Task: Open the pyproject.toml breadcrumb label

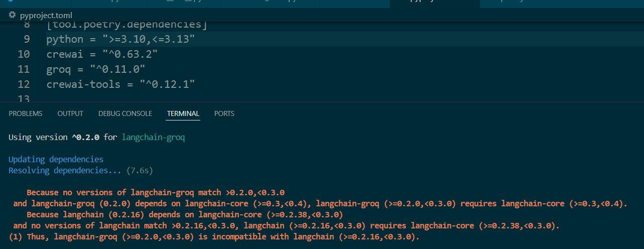Action: pyautogui.click(x=46, y=15)
